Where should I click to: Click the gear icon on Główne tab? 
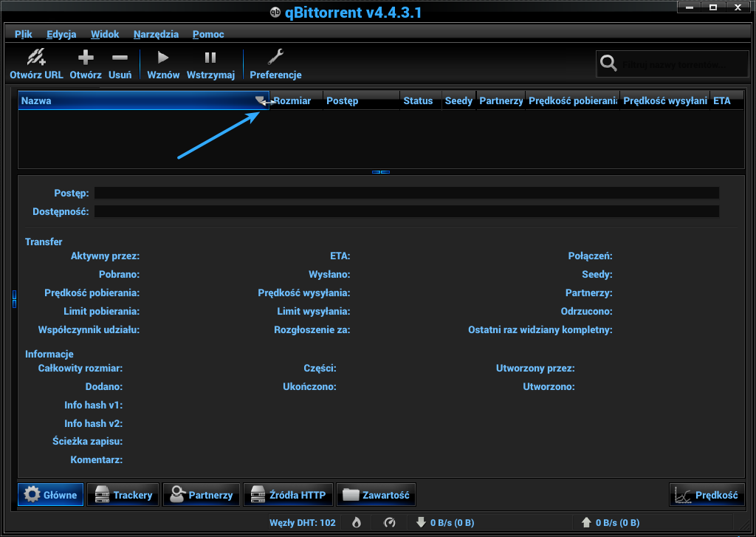32,495
